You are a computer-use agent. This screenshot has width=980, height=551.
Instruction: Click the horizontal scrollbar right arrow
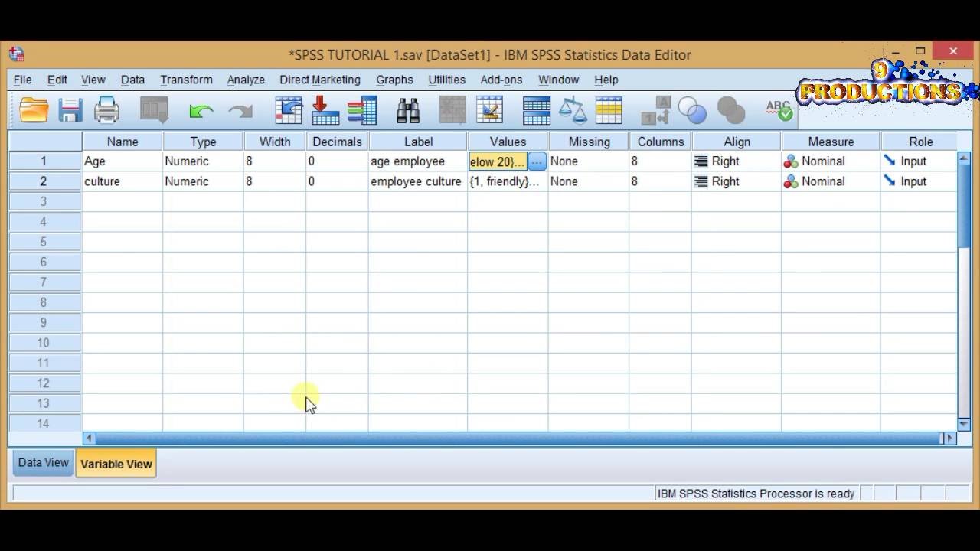[x=950, y=439]
